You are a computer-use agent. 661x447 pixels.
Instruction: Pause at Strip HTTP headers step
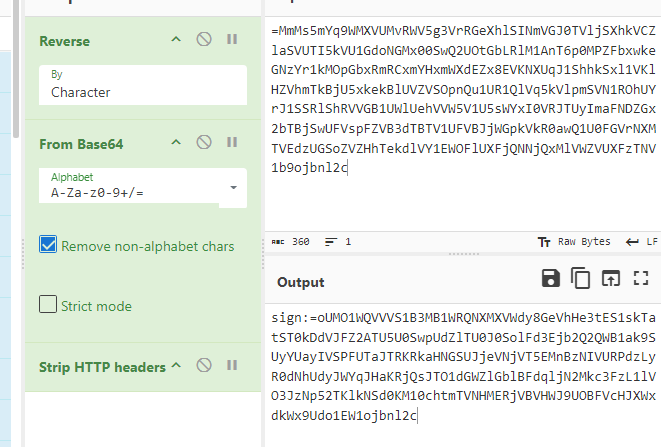point(232,366)
